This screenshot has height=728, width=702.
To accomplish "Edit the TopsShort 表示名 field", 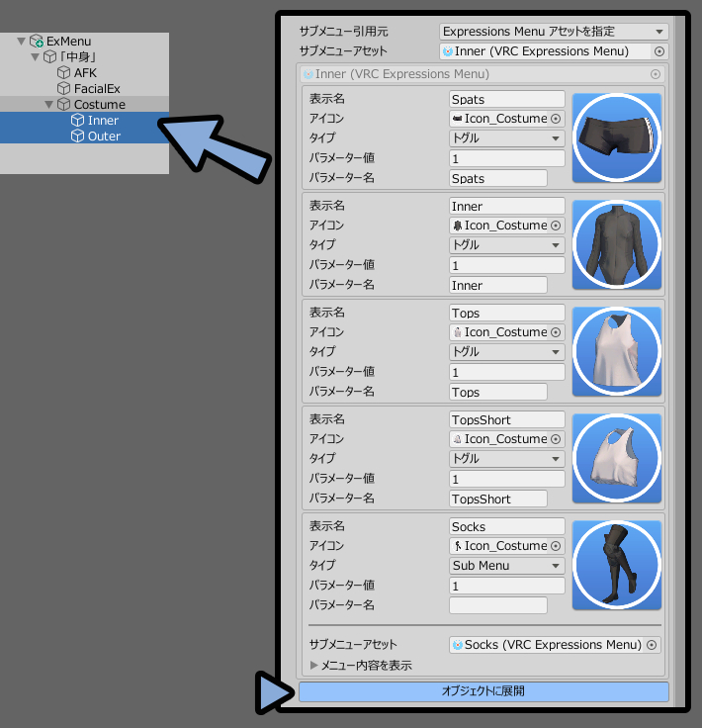I will click(x=506, y=419).
